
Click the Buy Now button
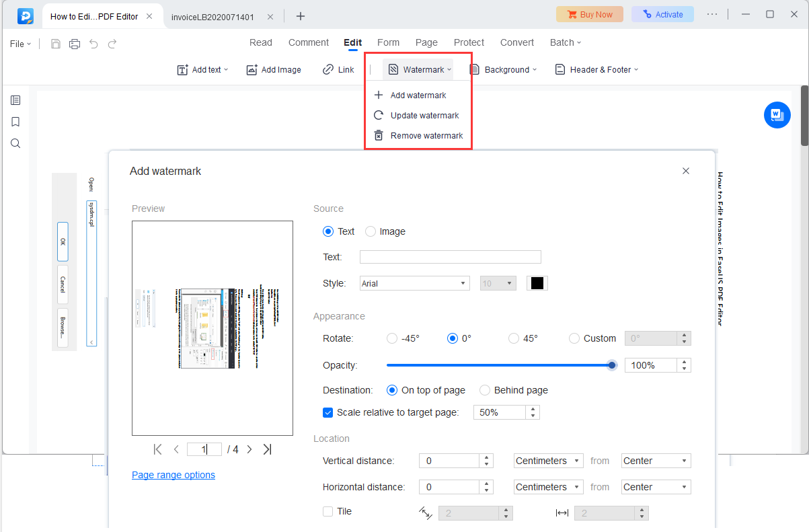click(590, 14)
